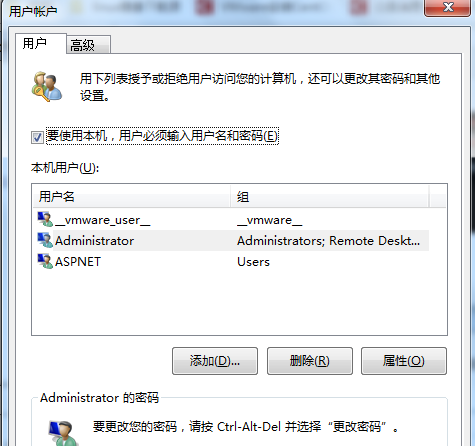The width and height of the screenshot is (475, 446).
Task: Click the Administrator password section user icon
Action: coord(64,432)
